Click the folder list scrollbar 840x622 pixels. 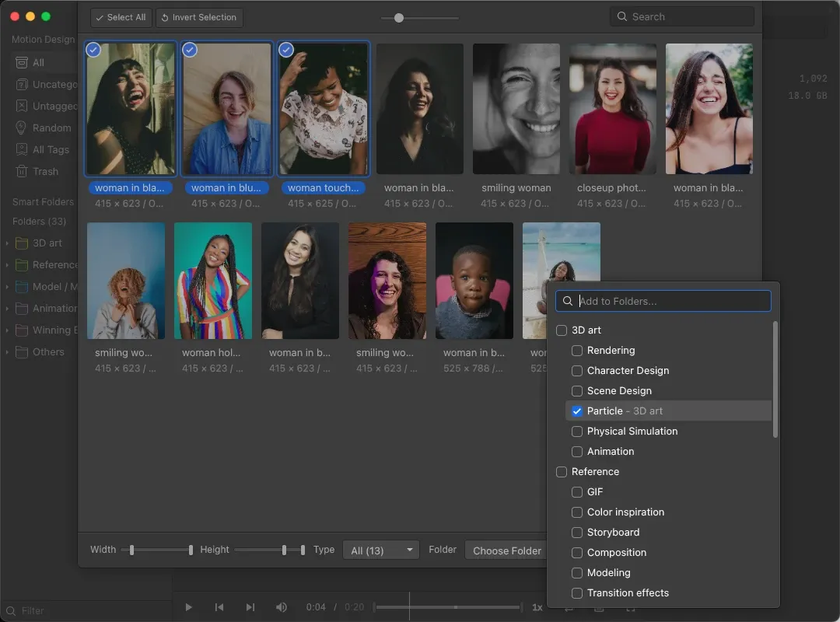pos(775,379)
